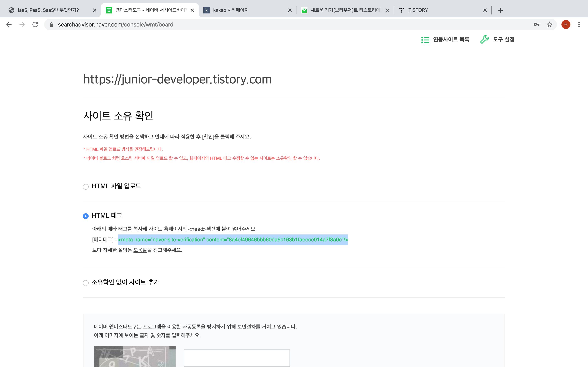Click the red profile avatar
The image size is (588, 367).
(x=566, y=24)
